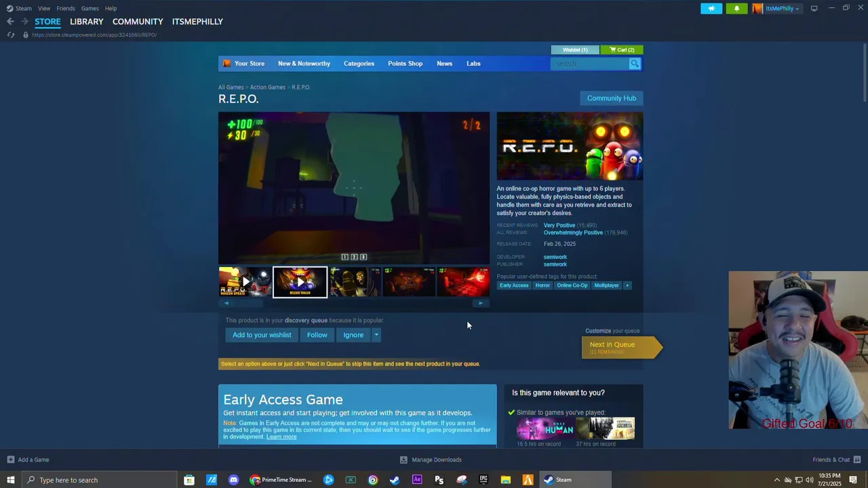Open the View menu
The image size is (868, 488).
pos(44,8)
